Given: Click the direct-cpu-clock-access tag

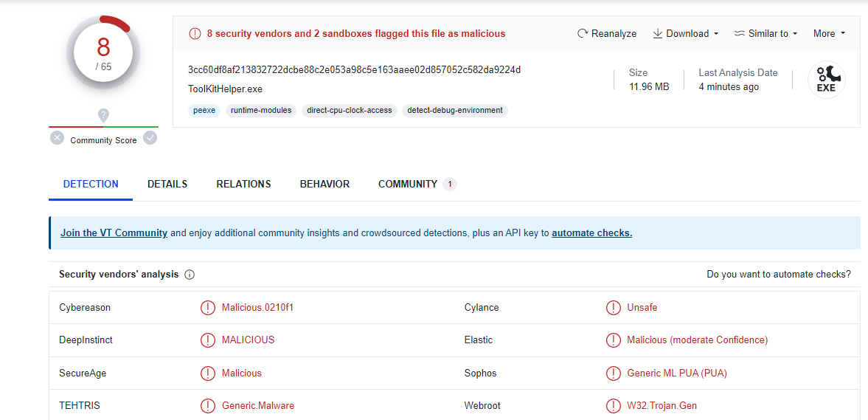Looking at the screenshot, I should [x=350, y=111].
